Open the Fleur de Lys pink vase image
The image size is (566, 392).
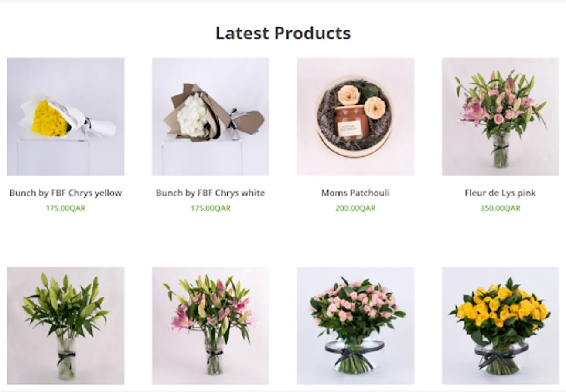501,117
